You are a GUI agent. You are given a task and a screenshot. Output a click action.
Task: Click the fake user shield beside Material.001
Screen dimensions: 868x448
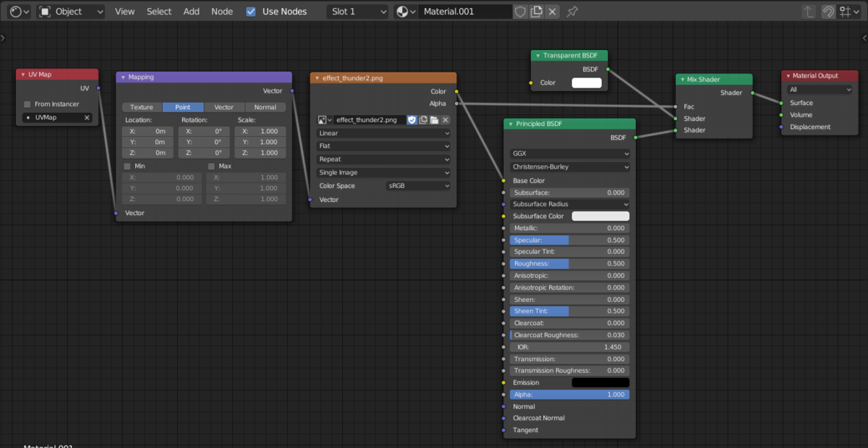[x=520, y=12]
